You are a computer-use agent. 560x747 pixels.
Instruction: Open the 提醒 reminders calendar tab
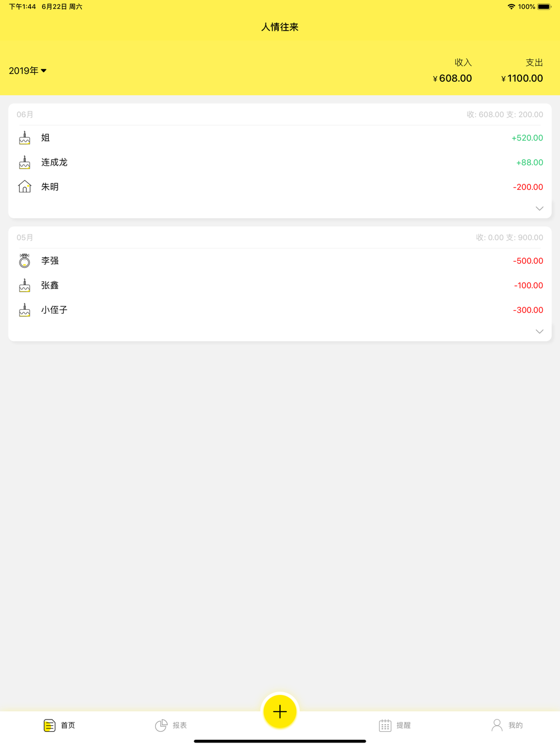[395, 725]
